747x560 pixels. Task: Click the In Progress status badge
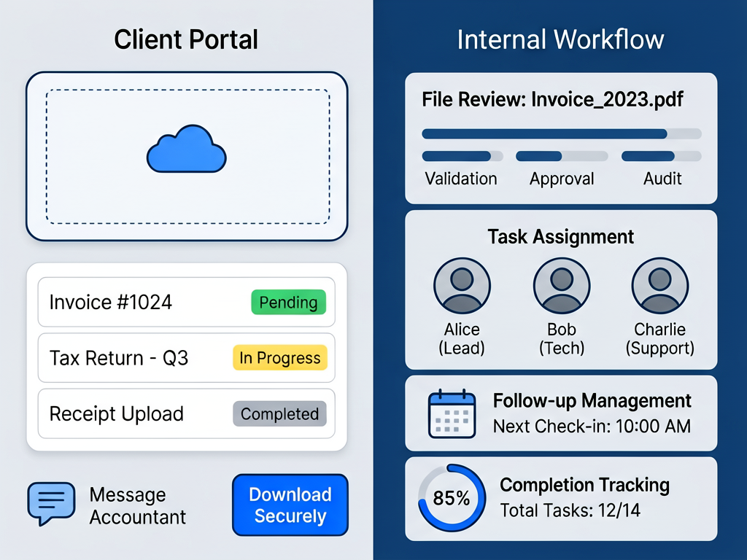click(x=279, y=358)
